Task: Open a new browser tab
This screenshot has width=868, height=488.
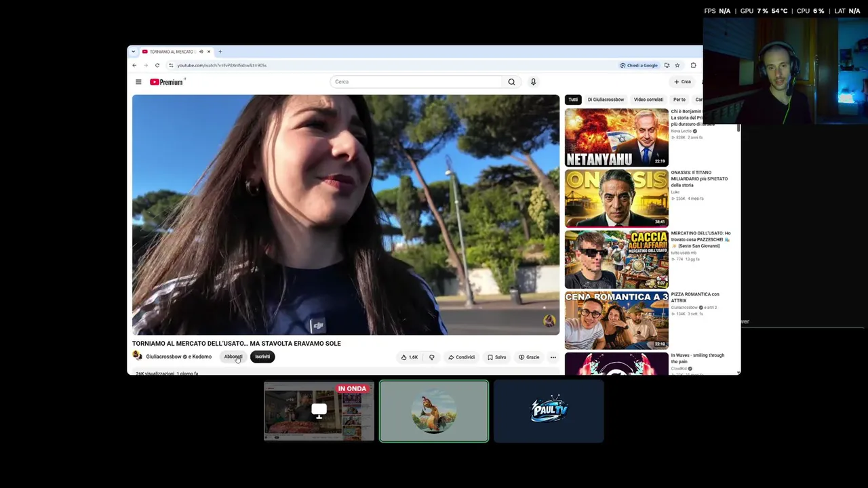Action: 220,52
